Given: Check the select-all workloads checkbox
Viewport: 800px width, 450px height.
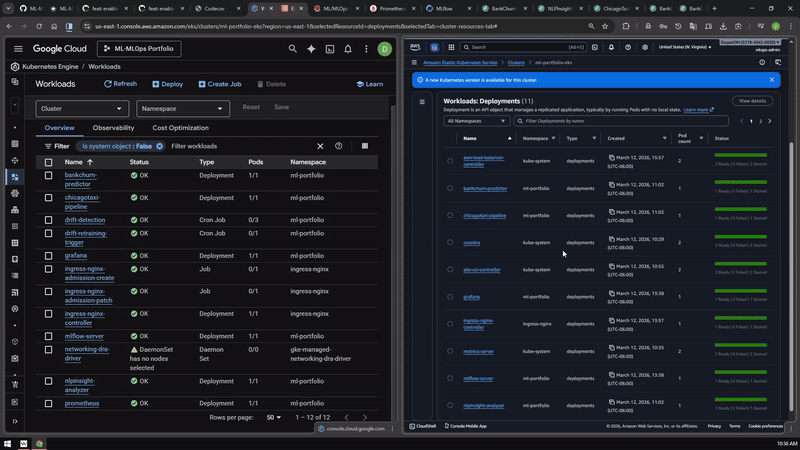Looking at the screenshot, I should (48, 162).
